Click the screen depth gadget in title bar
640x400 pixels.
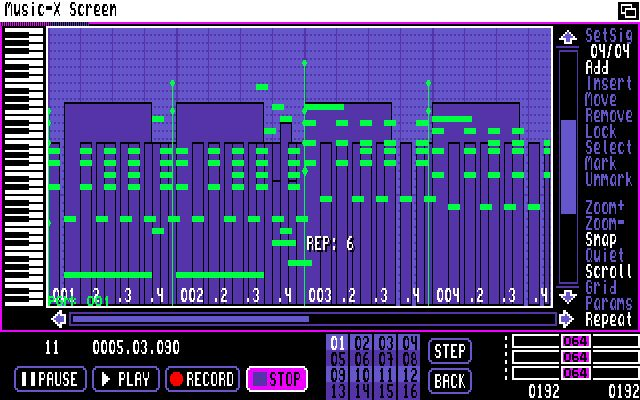coord(627,11)
